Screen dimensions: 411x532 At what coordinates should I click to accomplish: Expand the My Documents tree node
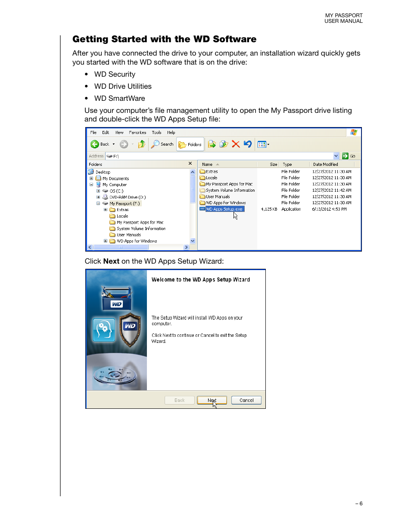(91, 178)
